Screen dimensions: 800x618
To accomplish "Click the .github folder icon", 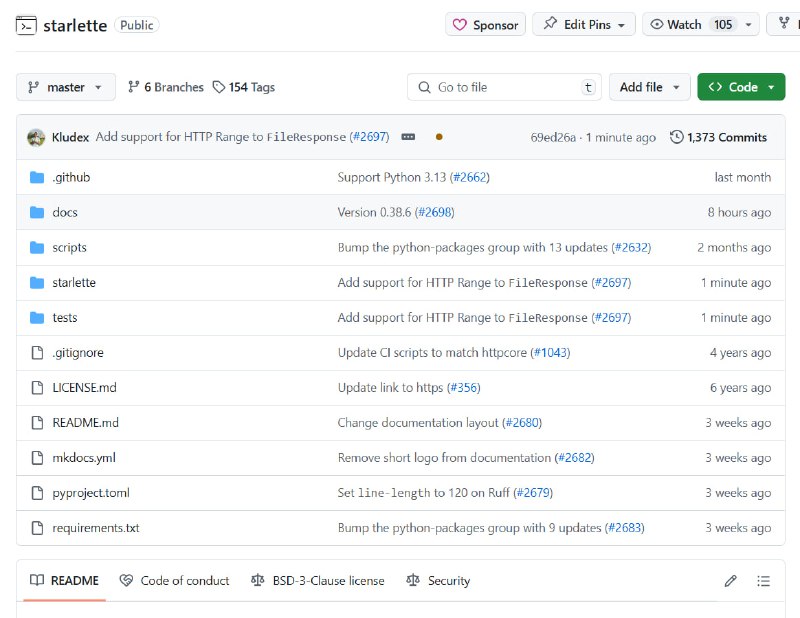I will (x=37, y=177).
